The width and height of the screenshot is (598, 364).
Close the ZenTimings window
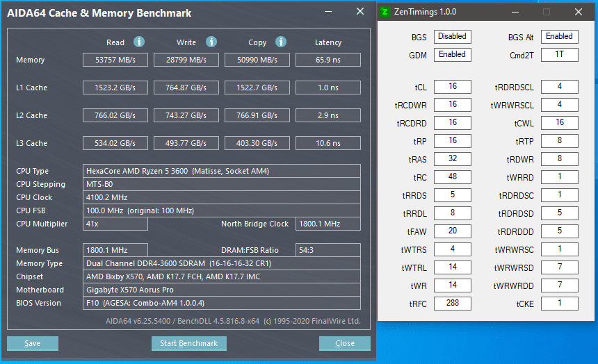578,12
